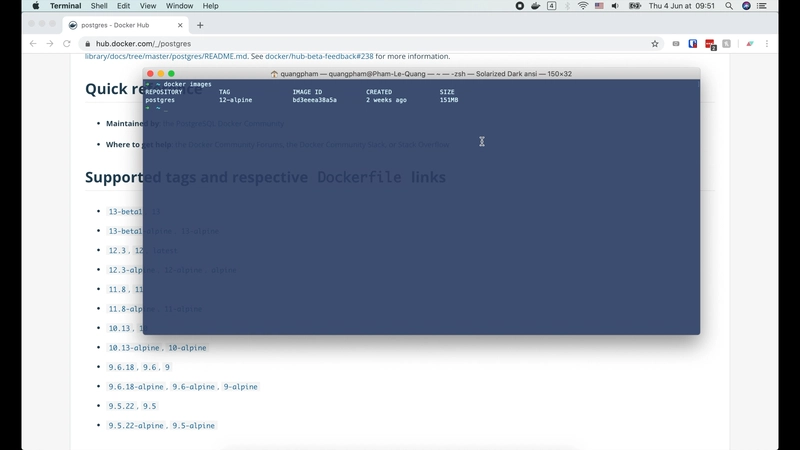
Task: Click the 9.5.22-alpine tag link
Action: 136,426
